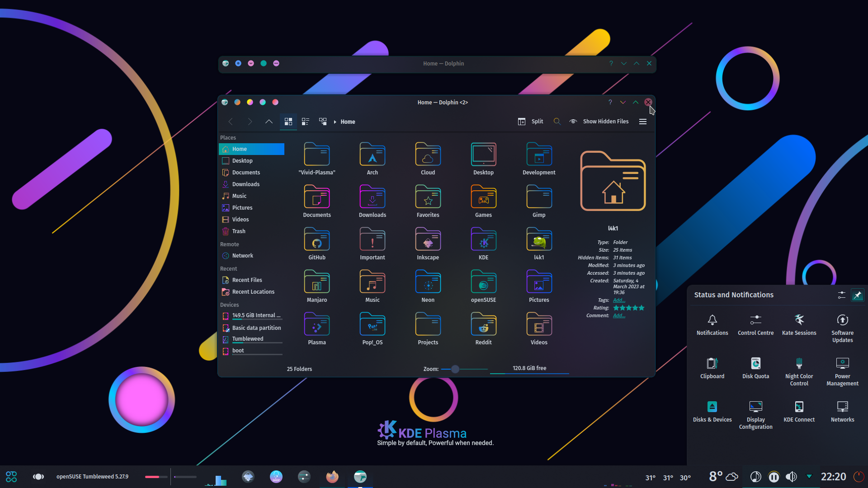Image resolution: width=868 pixels, height=488 pixels.
Task: Open the Gimp folder
Action: coord(539,201)
